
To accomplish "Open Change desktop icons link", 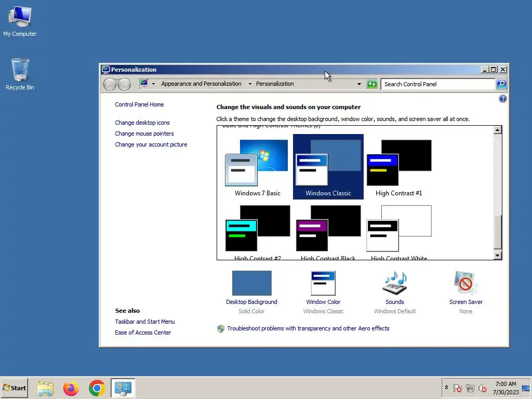I will [142, 123].
